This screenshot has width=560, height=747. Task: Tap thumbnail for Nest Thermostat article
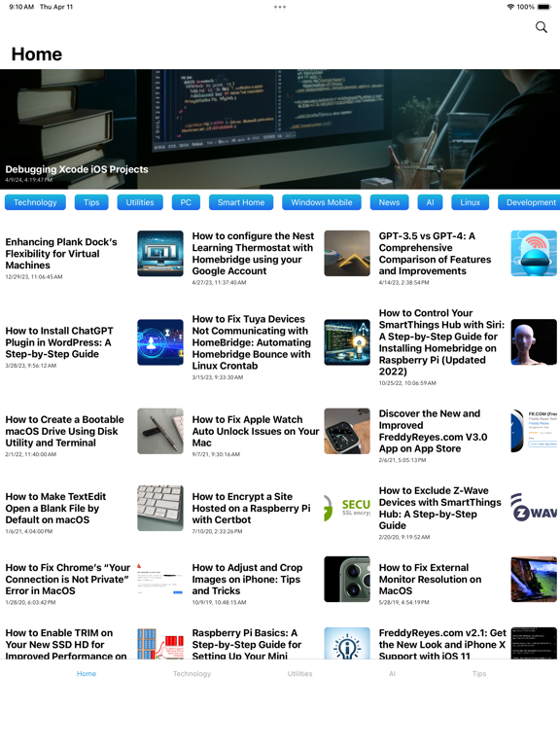(347, 254)
